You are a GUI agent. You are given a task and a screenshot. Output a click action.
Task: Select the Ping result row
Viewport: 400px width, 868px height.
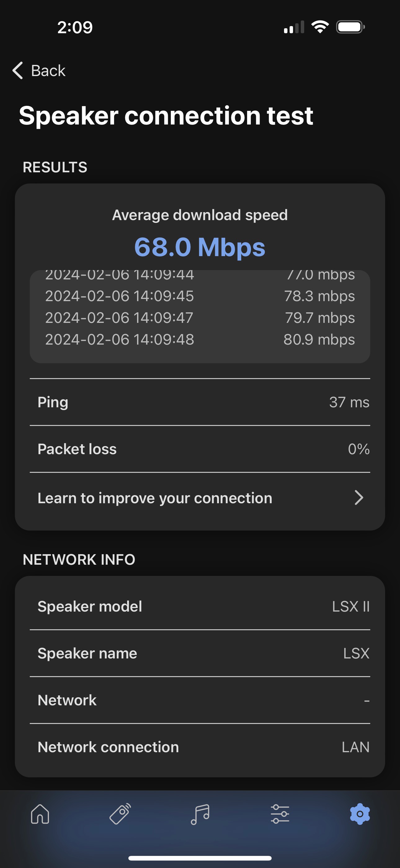click(200, 402)
